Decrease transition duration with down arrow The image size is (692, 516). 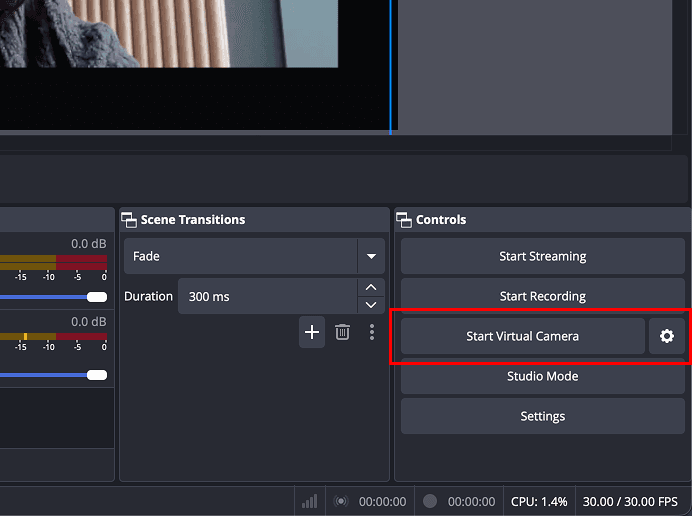pos(371,305)
